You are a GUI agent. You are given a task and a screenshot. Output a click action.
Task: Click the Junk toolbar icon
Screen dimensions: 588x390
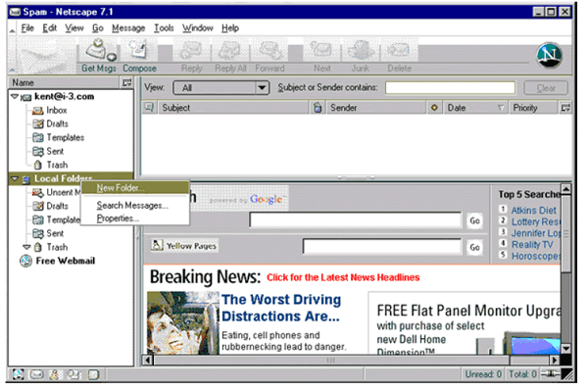[360, 50]
